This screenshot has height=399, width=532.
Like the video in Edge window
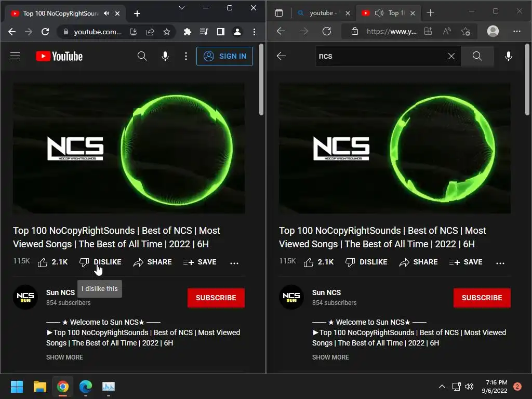(318, 262)
